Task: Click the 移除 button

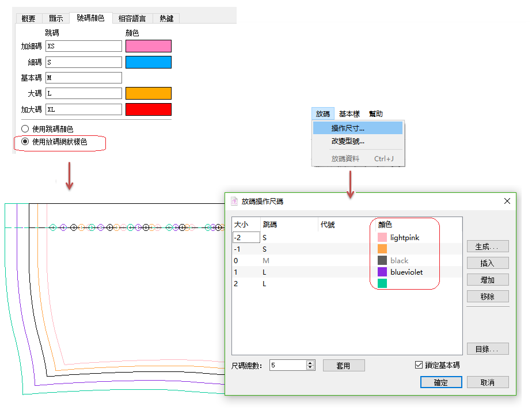Action: tap(487, 297)
